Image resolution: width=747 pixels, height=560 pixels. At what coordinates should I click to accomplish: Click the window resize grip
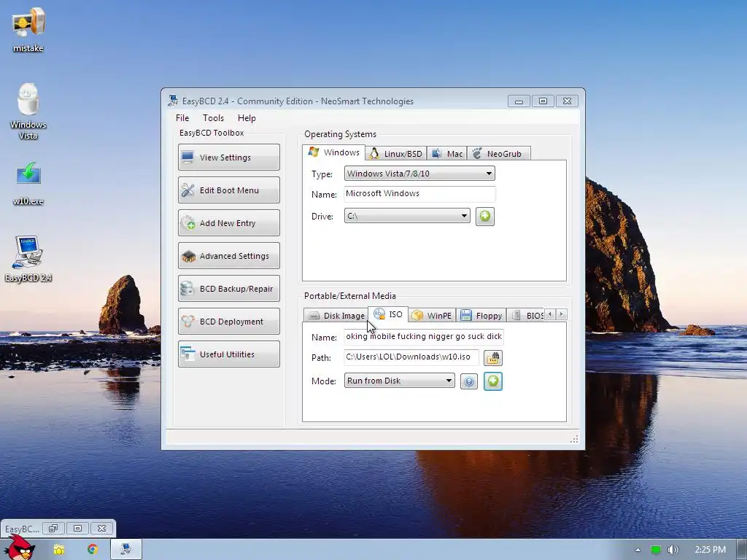(x=574, y=438)
